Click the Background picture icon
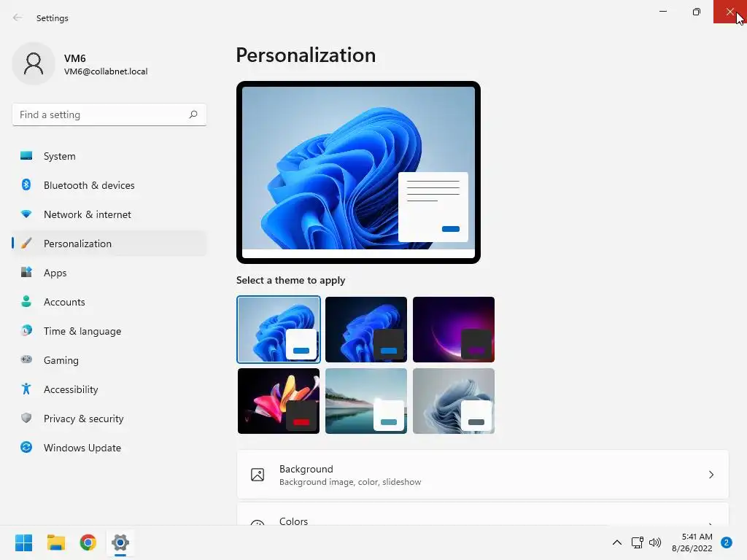 coord(258,475)
